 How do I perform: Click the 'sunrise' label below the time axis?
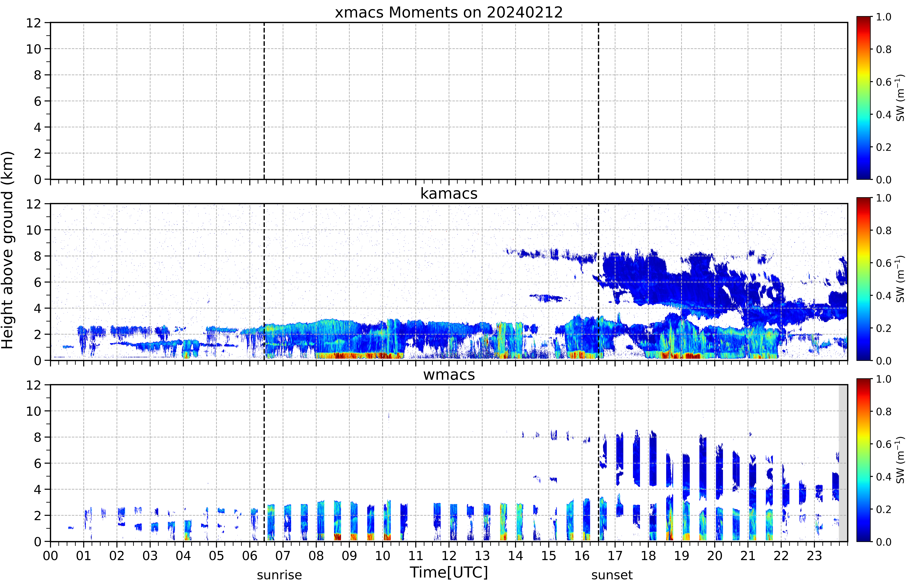click(279, 575)
